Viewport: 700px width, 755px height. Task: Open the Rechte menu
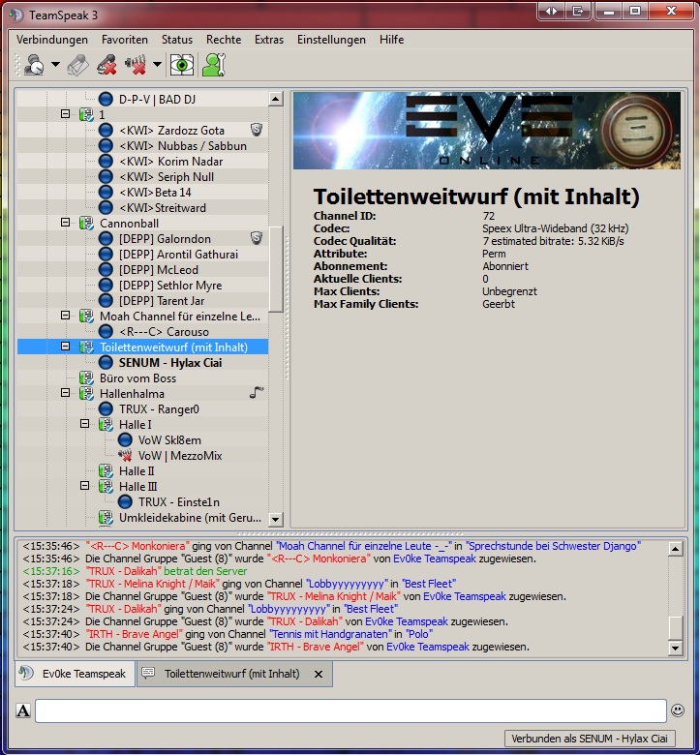point(224,40)
